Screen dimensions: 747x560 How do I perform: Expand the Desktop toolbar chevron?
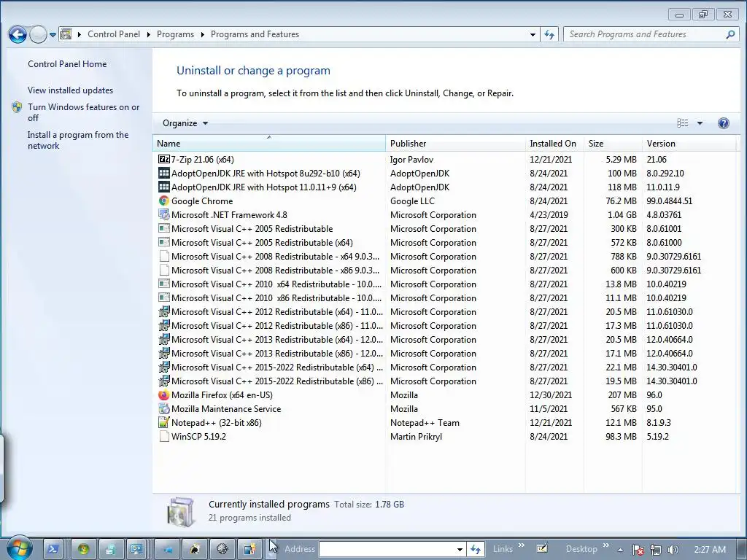point(606,545)
